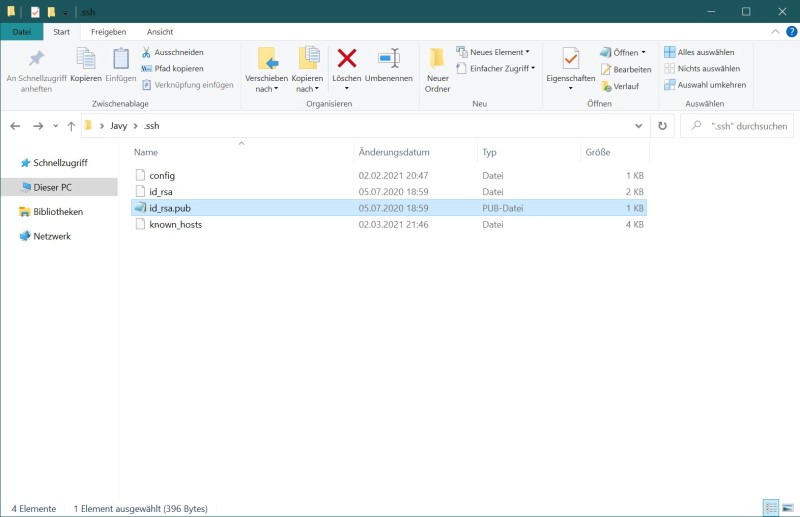
Task: Click the Einfügen paste icon
Action: point(120,65)
